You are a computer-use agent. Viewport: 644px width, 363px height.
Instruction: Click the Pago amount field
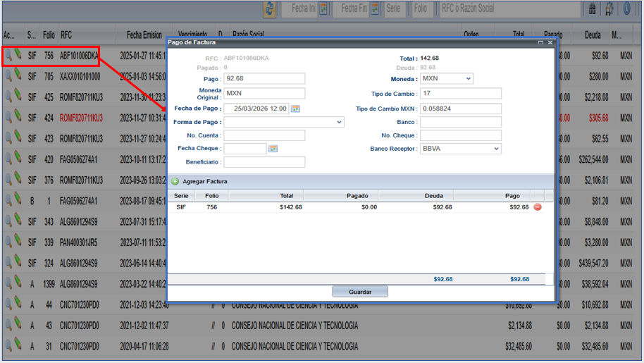[264, 78]
